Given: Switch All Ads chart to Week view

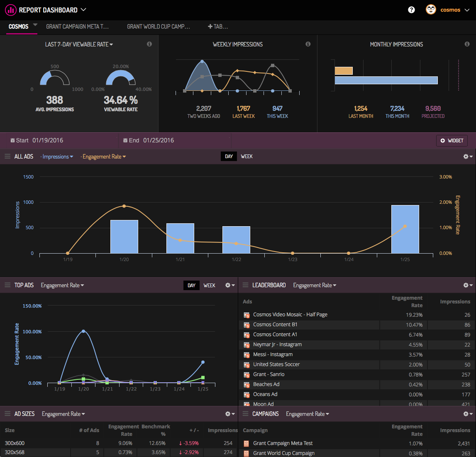Looking at the screenshot, I should [x=247, y=156].
